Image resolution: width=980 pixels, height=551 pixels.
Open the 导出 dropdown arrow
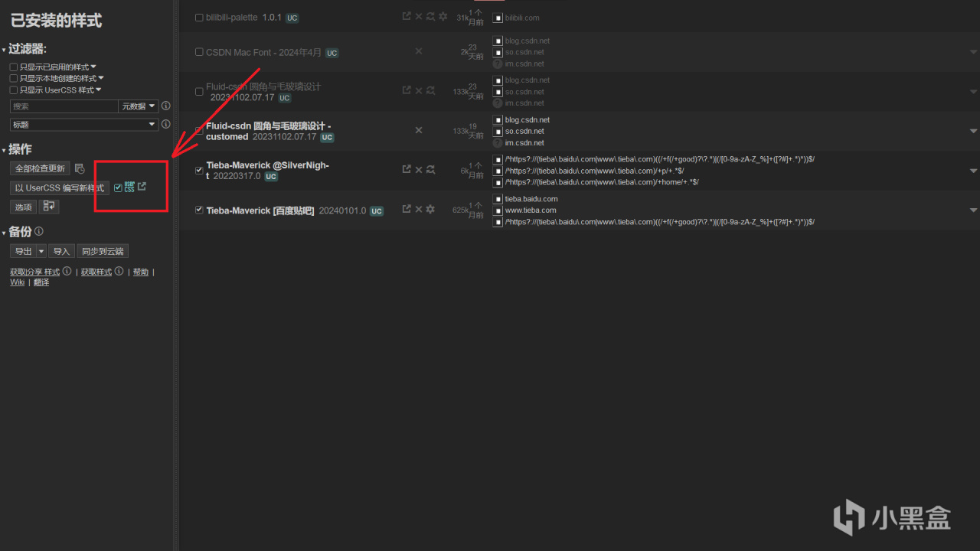point(41,251)
